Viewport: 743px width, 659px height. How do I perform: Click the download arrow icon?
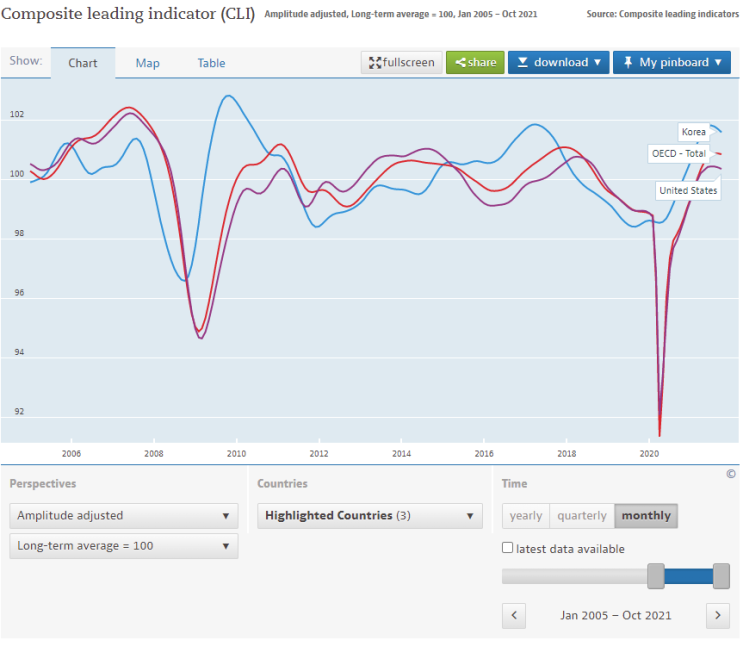[522, 63]
